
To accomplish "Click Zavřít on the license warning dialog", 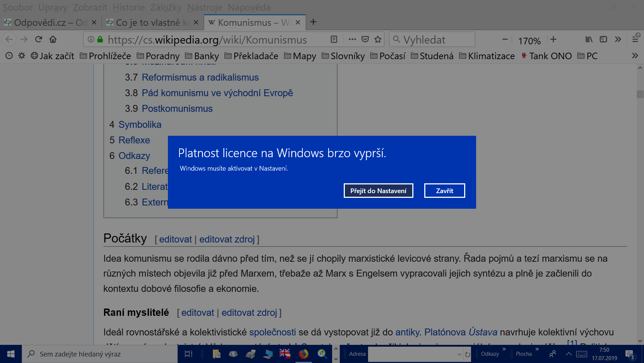I will pos(445,190).
